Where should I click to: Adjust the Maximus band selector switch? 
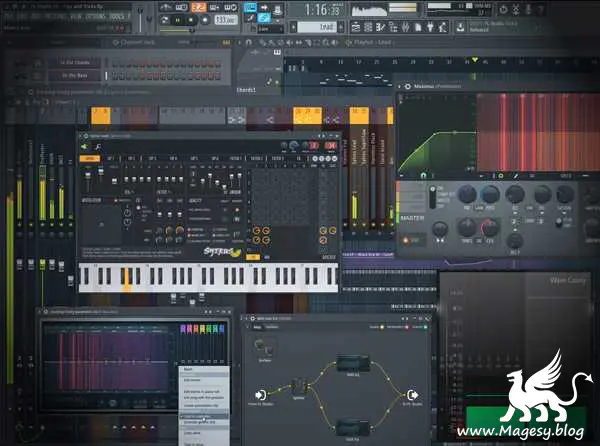432,197
